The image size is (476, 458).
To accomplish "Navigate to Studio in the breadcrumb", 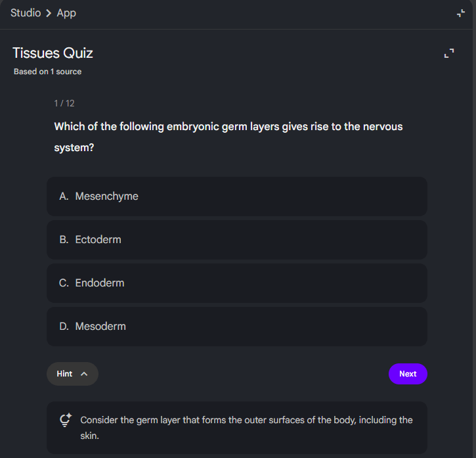I will click(x=26, y=13).
